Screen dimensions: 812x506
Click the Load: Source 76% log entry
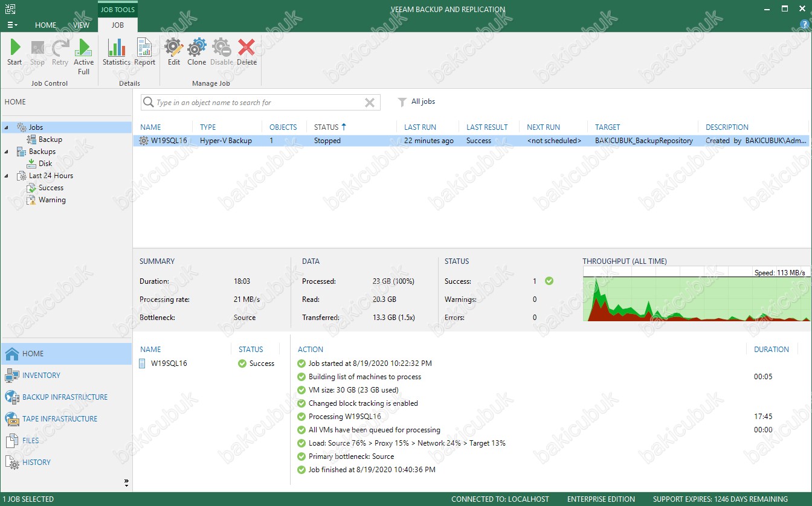401,443
